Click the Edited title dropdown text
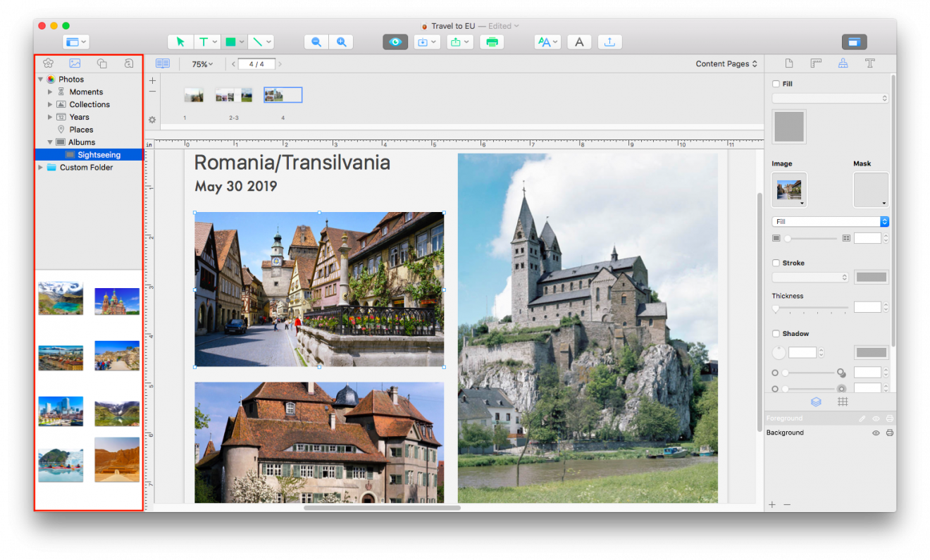Screen dimensions: 930x560 [x=501, y=25]
